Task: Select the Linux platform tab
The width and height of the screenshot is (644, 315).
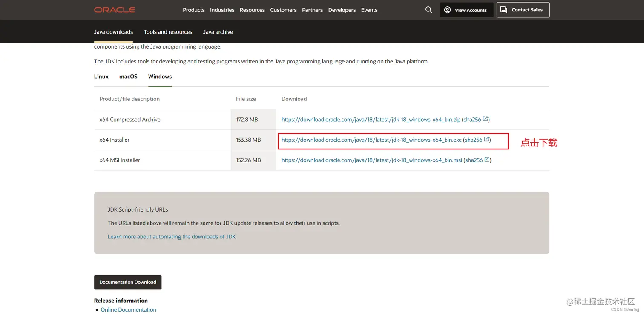Action: coord(101,77)
